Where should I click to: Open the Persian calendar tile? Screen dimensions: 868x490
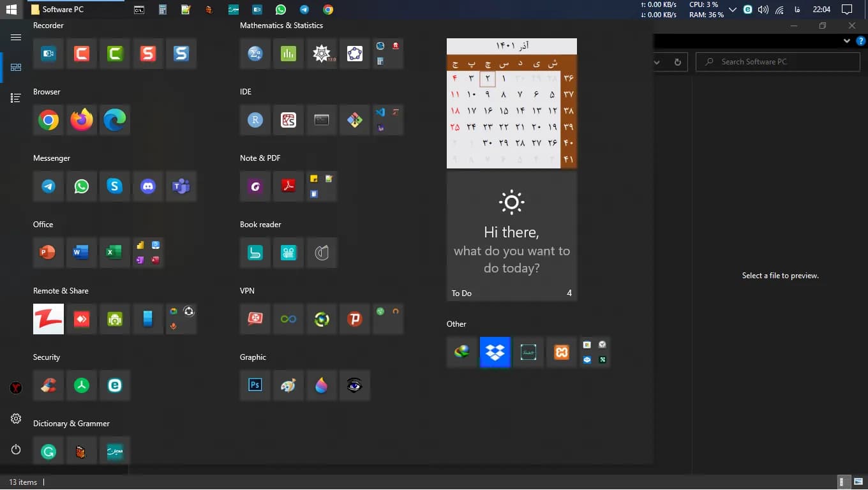512,103
